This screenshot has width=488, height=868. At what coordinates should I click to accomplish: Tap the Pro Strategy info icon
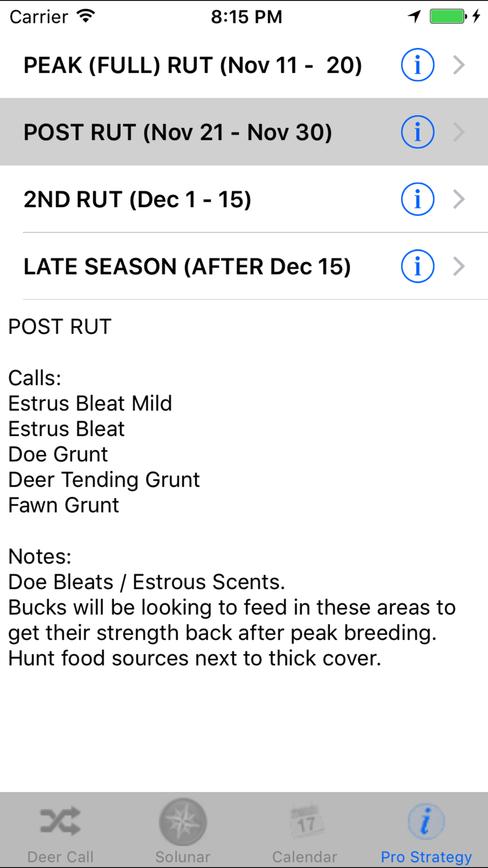(426, 821)
